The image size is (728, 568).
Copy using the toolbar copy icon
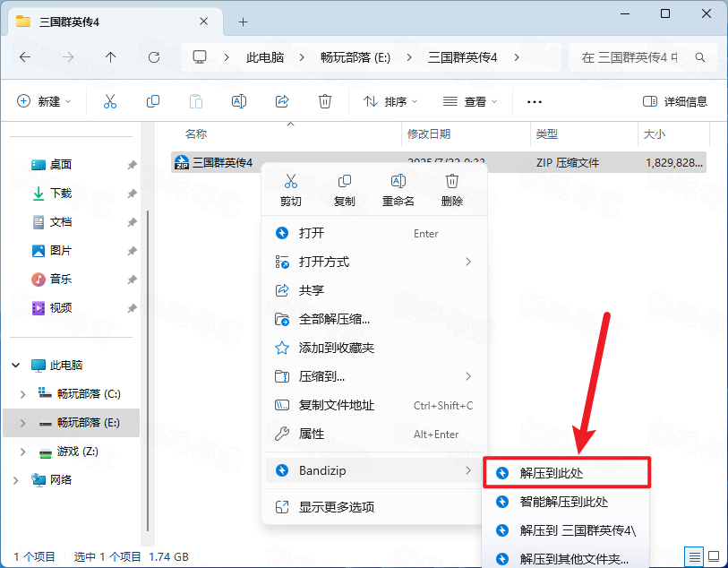tap(153, 101)
